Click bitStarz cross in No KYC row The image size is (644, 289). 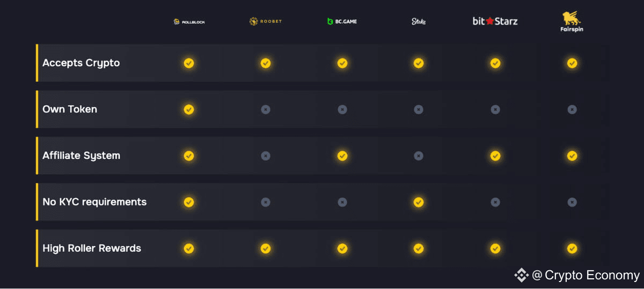(x=495, y=202)
